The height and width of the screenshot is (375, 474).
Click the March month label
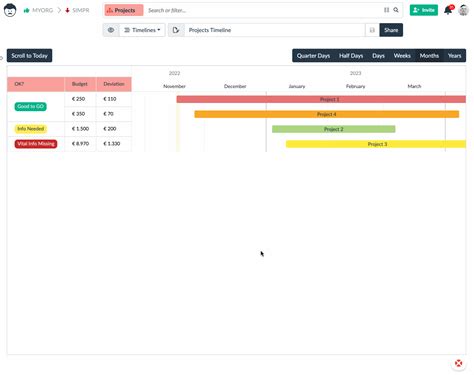pyautogui.click(x=414, y=86)
